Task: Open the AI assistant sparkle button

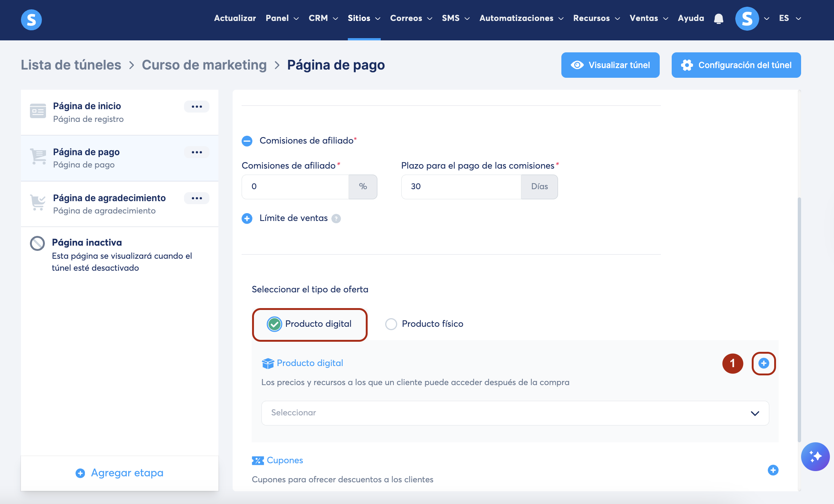Action: click(x=815, y=457)
